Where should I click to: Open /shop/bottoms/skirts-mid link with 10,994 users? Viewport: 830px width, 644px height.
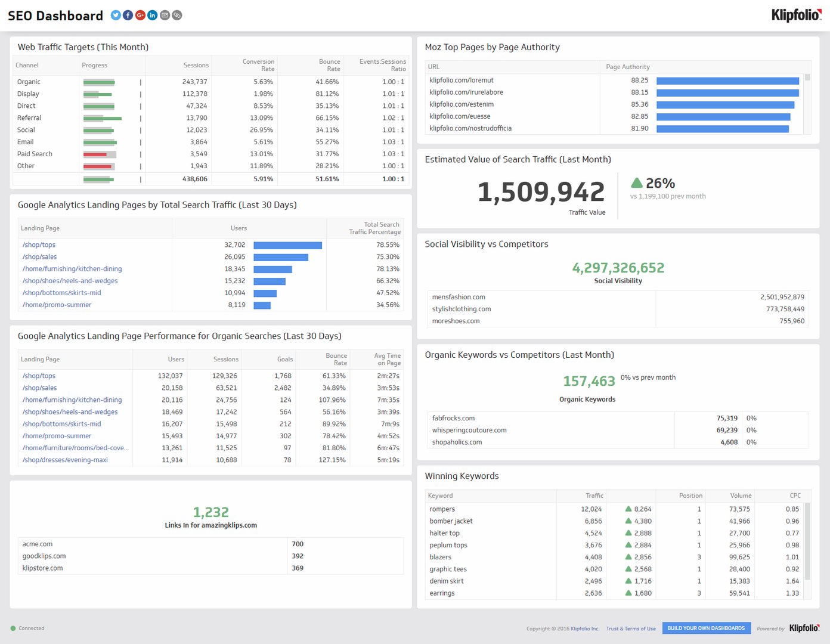(62, 293)
